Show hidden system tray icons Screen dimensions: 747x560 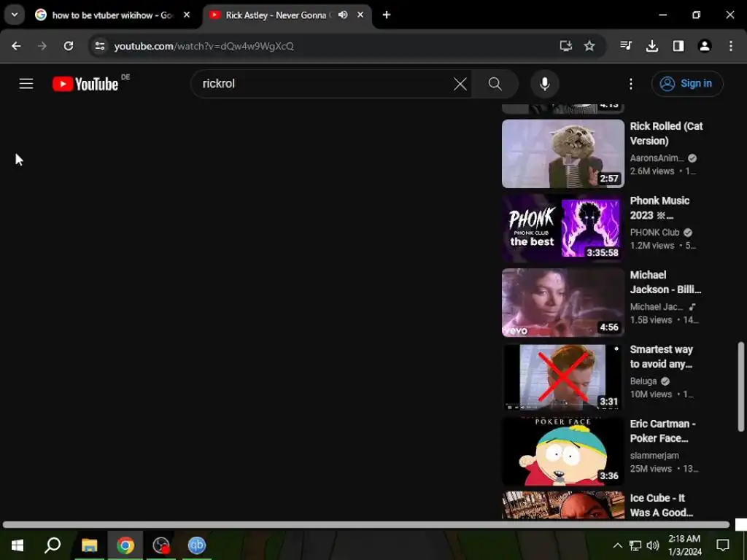coord(617,545)
